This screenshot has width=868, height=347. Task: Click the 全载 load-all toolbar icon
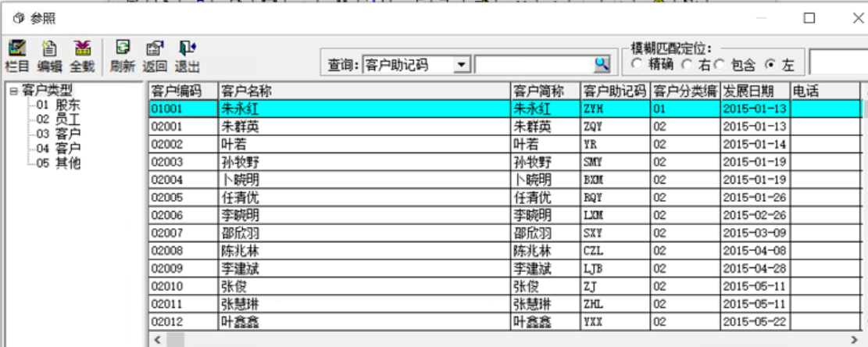pos(83,56)
